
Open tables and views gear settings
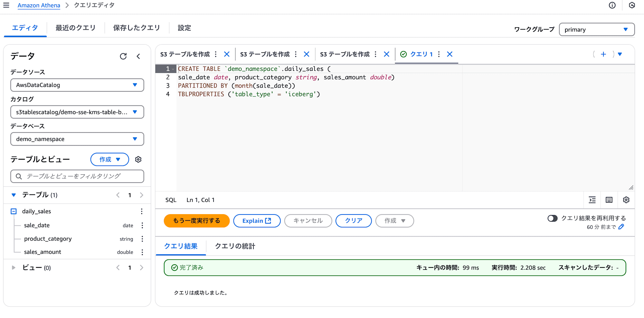pos(138,159)
